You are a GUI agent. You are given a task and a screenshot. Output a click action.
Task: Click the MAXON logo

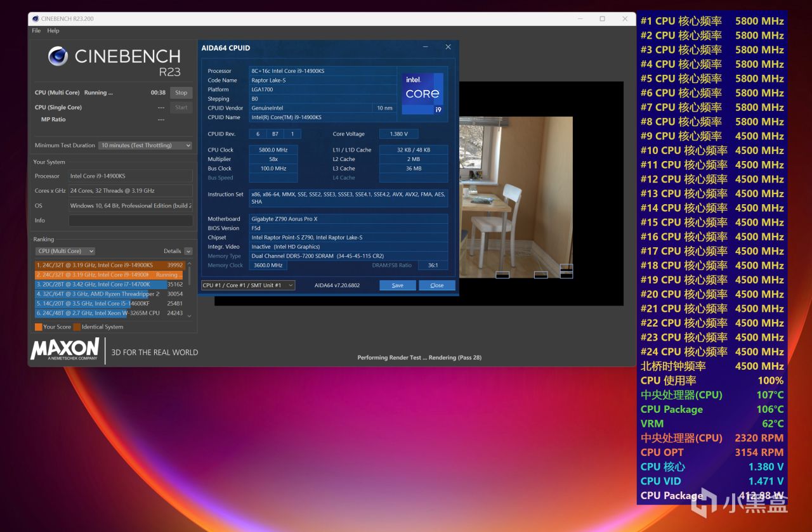pyautogui.click(x=65, y=349)
